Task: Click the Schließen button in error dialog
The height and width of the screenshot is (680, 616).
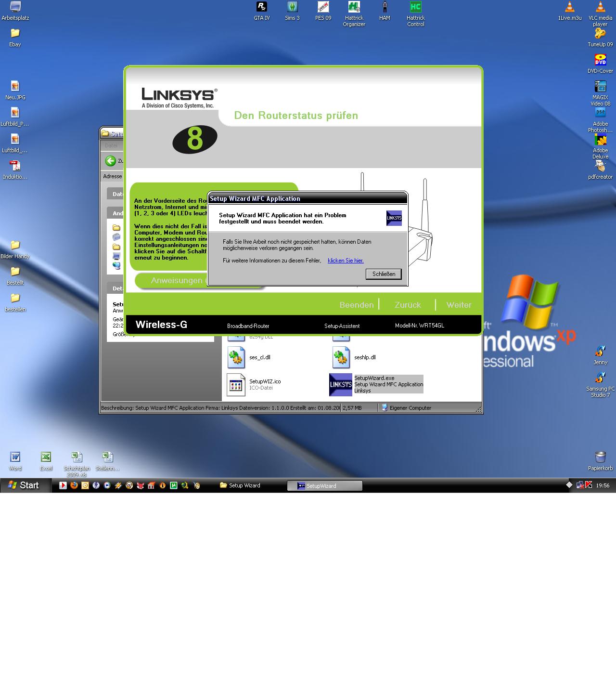Action: pyautogui.click(x=384, y=274)
